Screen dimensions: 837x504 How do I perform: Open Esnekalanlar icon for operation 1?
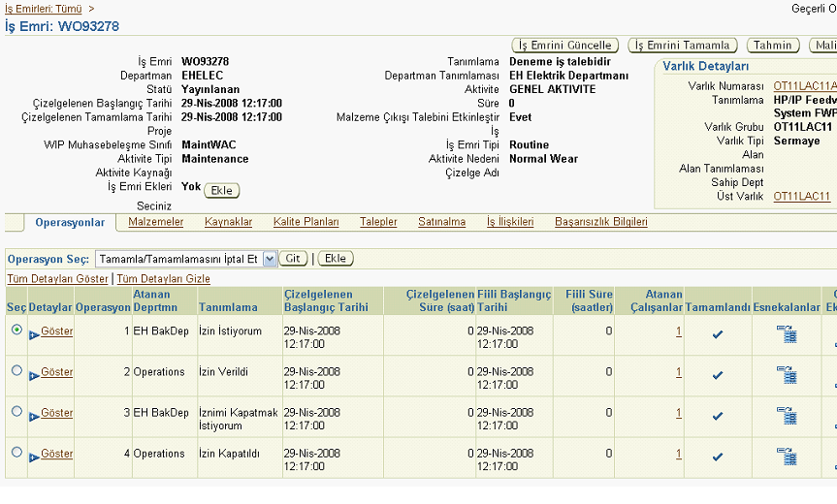tap(786, 334)
